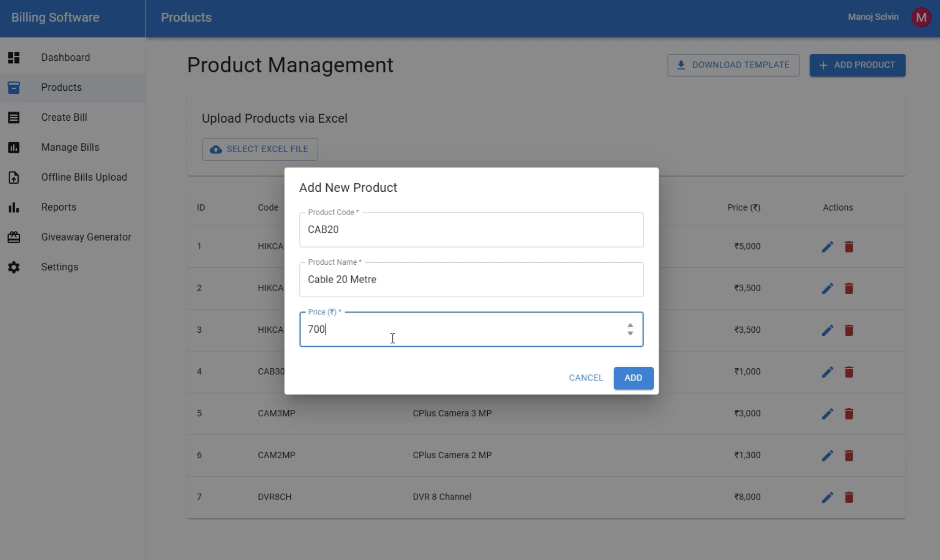Viewport: 940px width, 560px height.
Task: Cancel the Add New Product dialog
Action: pos(586,378)
